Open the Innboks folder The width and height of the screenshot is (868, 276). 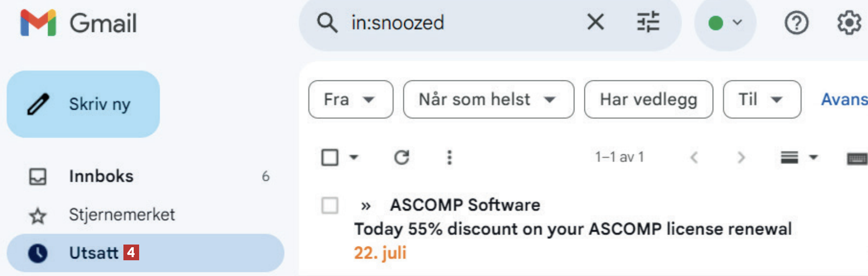coord(101,176)
